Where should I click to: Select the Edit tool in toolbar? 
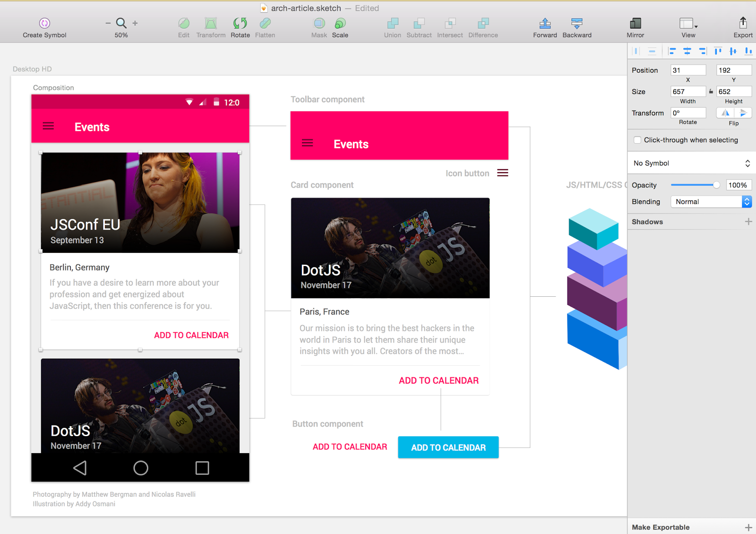(x=184, y=23)
